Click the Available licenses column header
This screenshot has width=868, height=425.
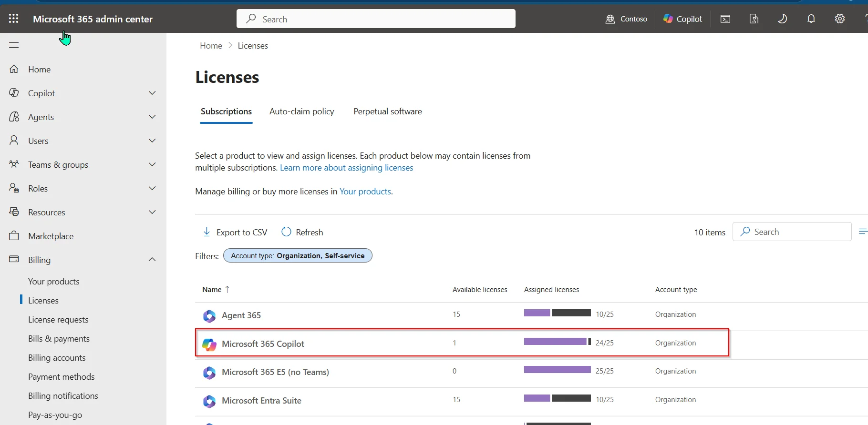point(480,290)
